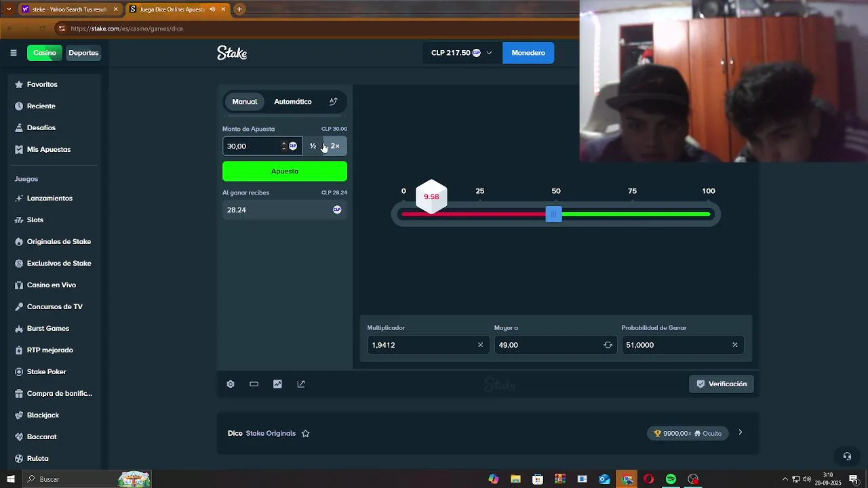The width and height of the screenshot is (868, 488).
Task: Open game settings gear icon
Action: pos(231,384)
